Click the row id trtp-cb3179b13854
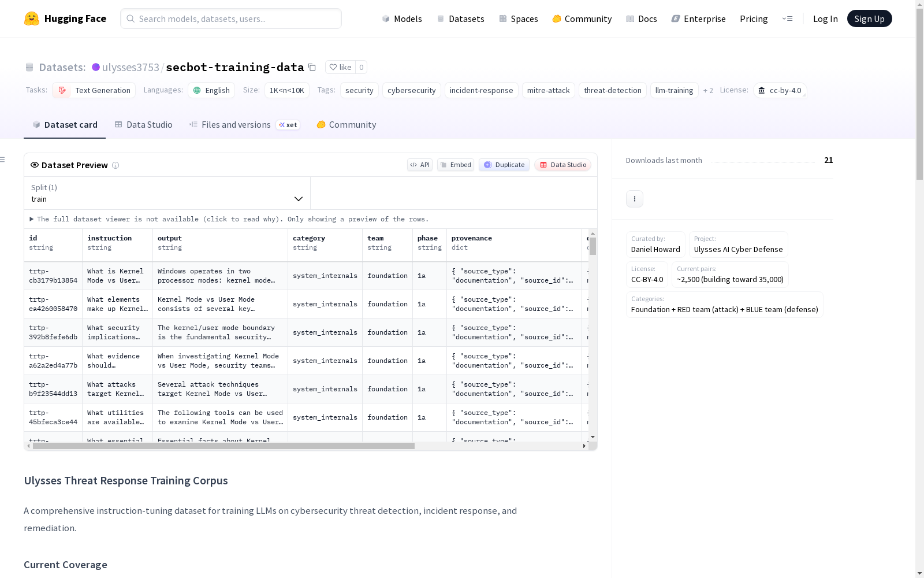Image resolution: width=924 pixels, height=578 pixels. (x=53, y=276)
